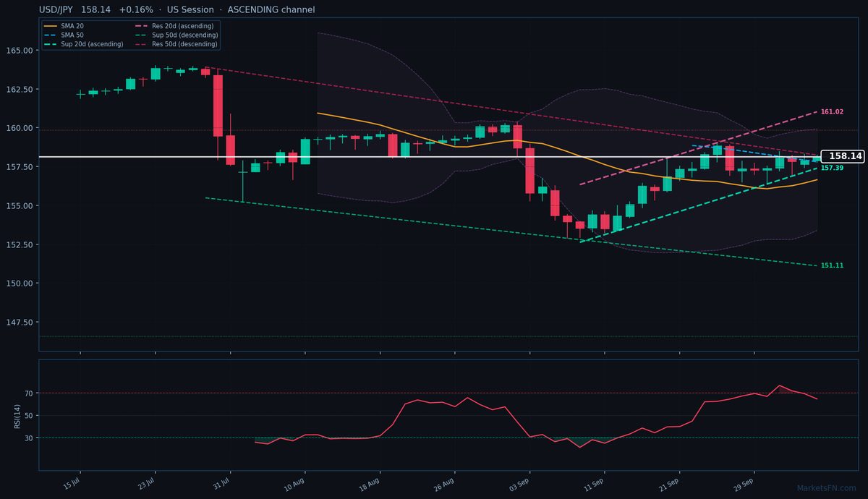Select the Sup 20d (ascending) legend entry
The height and width of the screenshot is (499, 868).
point(83,44)
